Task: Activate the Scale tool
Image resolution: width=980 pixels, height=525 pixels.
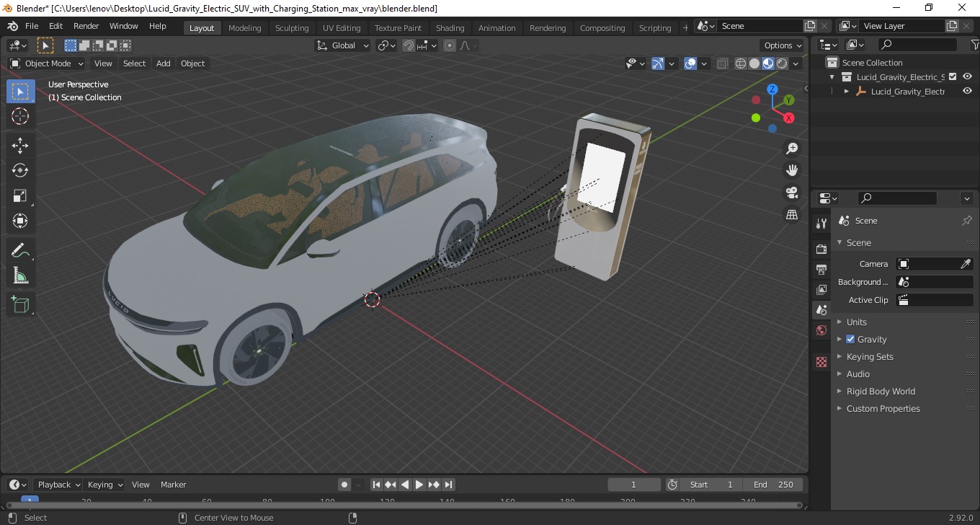Action: pyautogui.click(x=20, y=195)
